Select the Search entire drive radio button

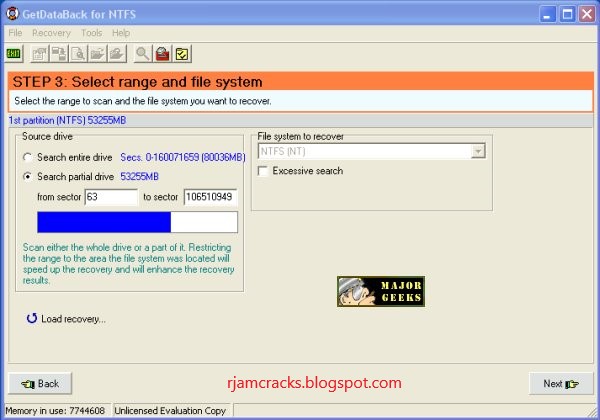(x=27, y=157)
